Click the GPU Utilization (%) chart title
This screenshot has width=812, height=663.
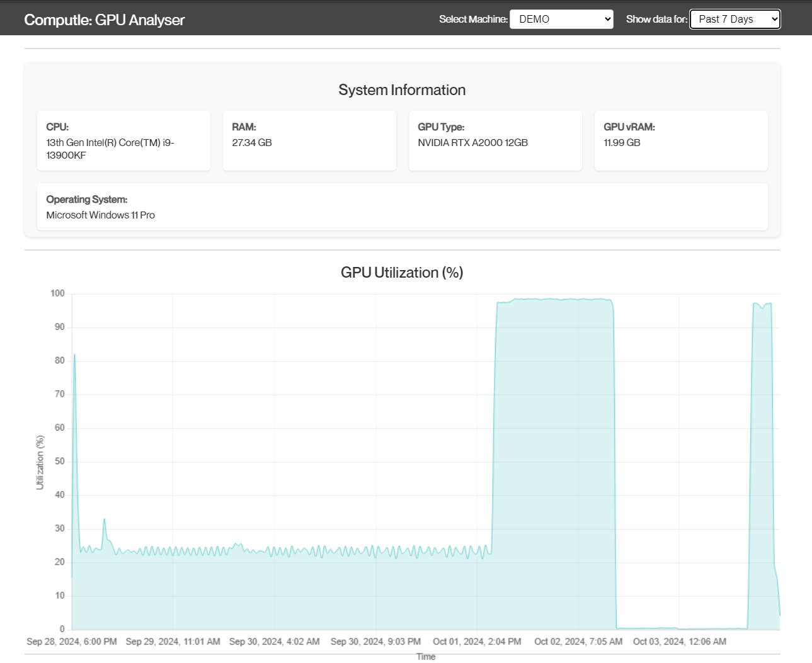click(402, 273)
